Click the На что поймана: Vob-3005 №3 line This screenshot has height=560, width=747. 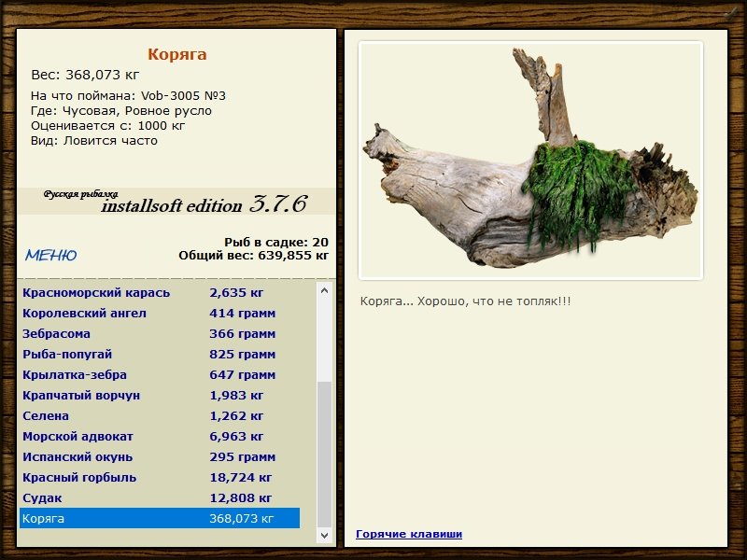pos(128,96)
